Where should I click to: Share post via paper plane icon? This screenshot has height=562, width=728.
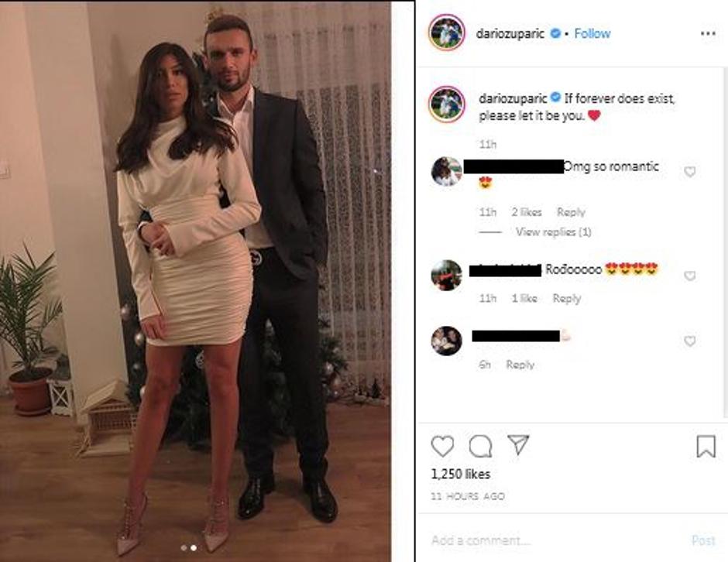click(518, 444)
